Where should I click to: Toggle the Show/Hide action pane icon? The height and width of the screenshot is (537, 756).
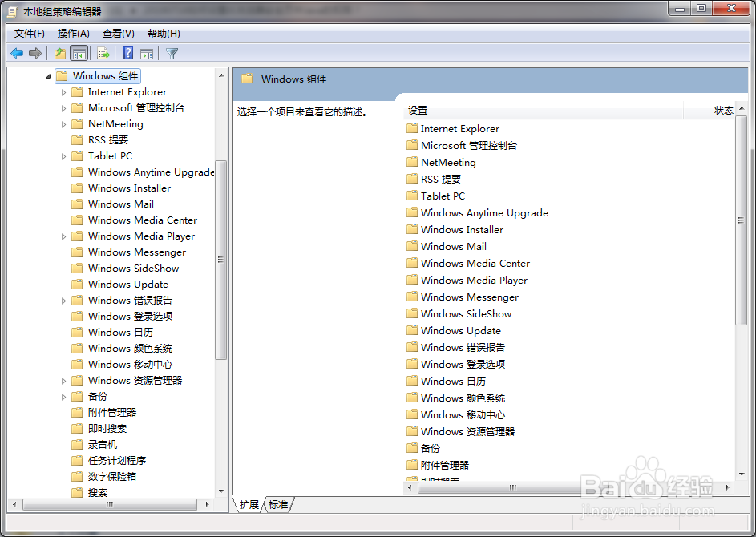pyautogui.click(x=147, y=54)
